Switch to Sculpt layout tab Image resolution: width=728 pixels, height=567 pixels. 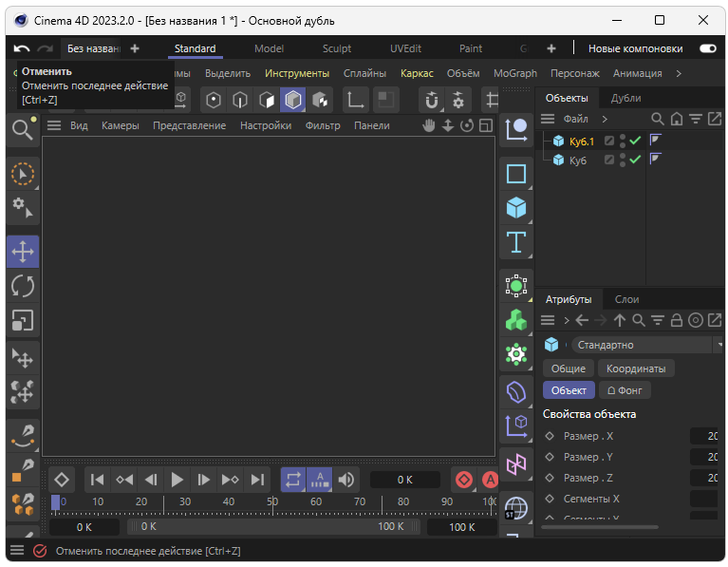point(337,48)
